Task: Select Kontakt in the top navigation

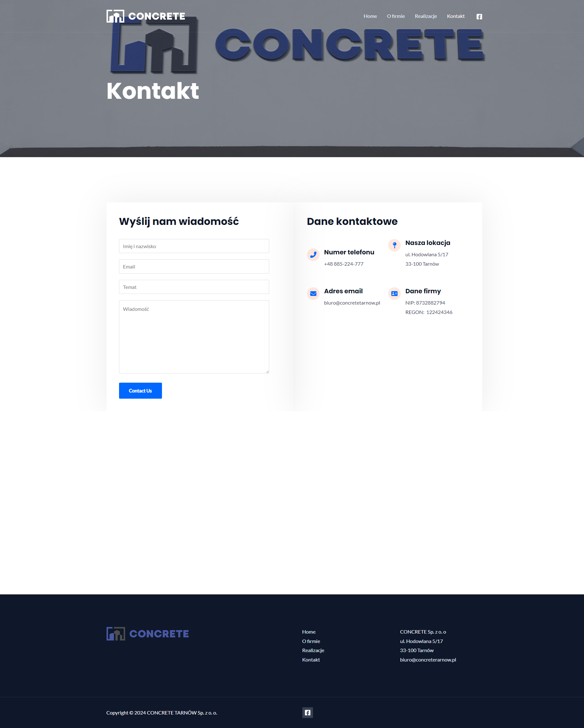Action: [456, 16]
